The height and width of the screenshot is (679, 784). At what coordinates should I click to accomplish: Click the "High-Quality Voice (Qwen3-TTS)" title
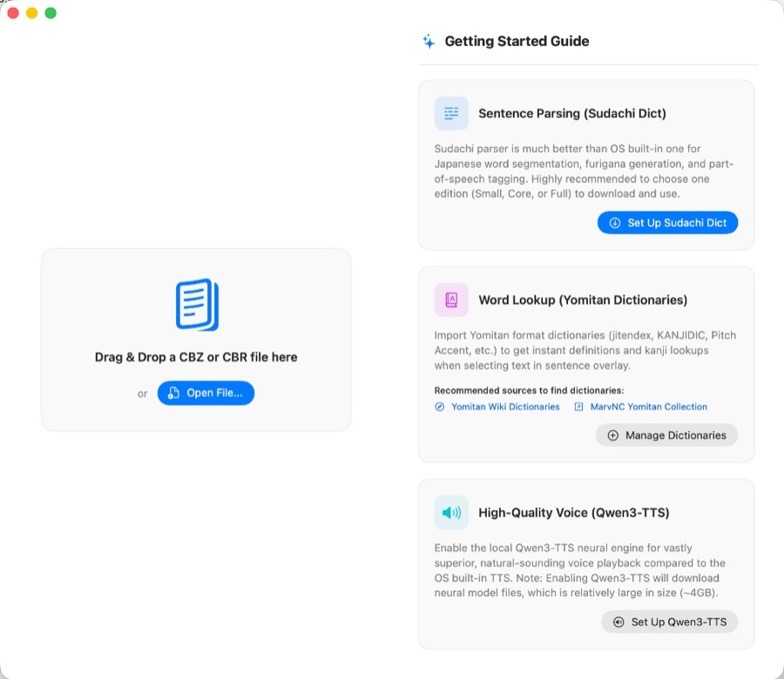(573, 513)
